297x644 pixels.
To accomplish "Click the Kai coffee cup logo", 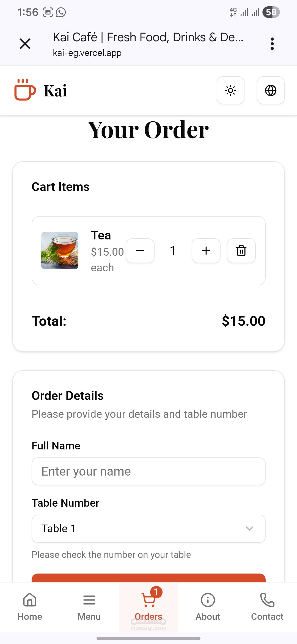I will [x=25, y=90].
